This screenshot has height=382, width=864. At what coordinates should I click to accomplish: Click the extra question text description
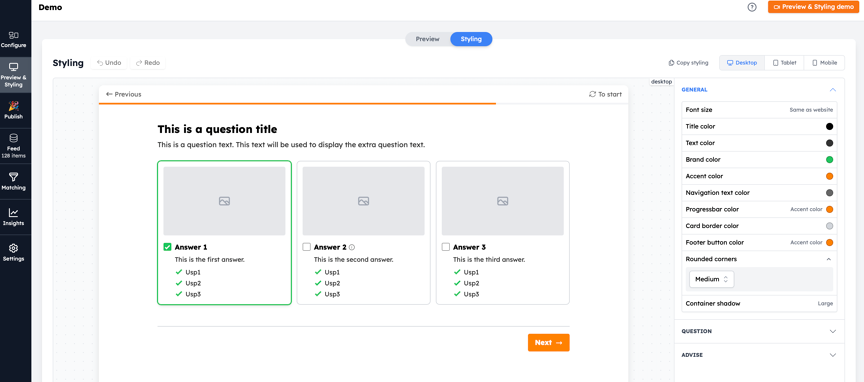[x=291, y=145]
